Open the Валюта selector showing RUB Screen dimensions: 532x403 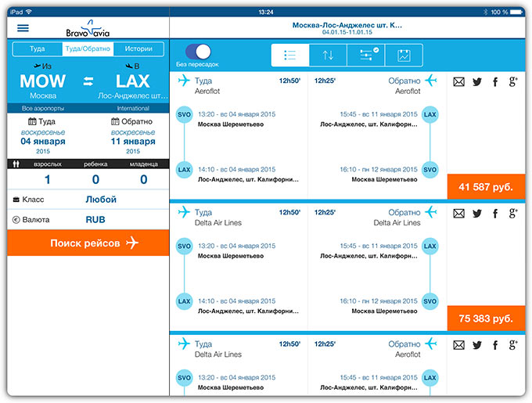point(88,219)
